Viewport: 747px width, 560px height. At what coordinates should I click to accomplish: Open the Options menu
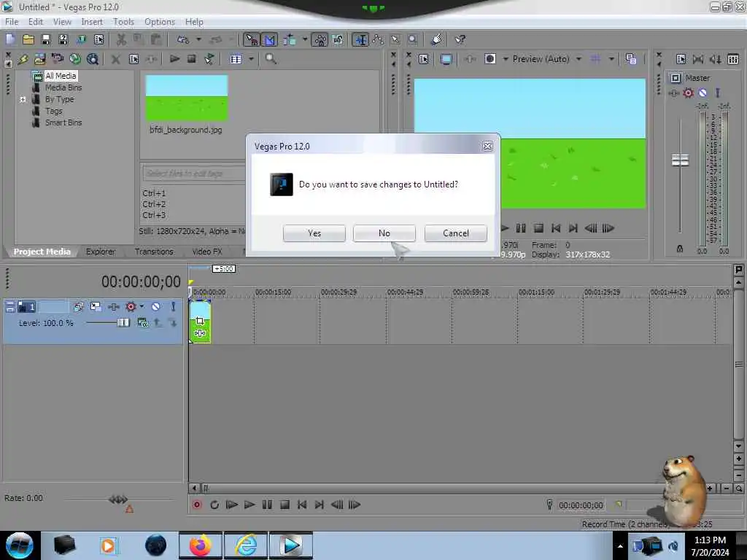point(160,21)
